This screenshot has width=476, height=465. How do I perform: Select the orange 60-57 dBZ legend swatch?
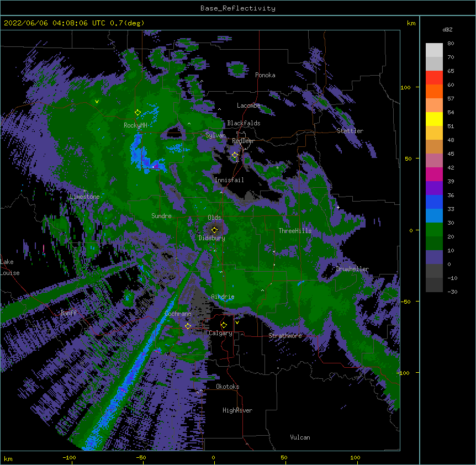pos(434,91)
